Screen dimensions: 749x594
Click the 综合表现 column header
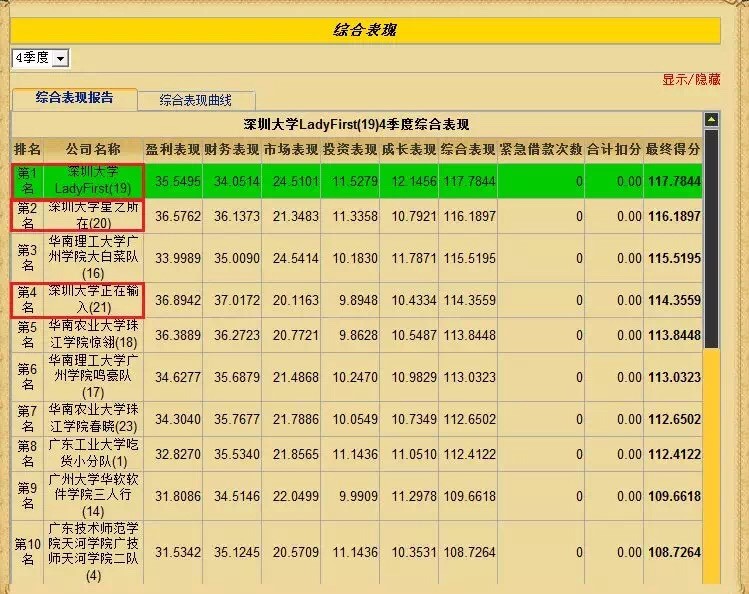click(468, 149)
